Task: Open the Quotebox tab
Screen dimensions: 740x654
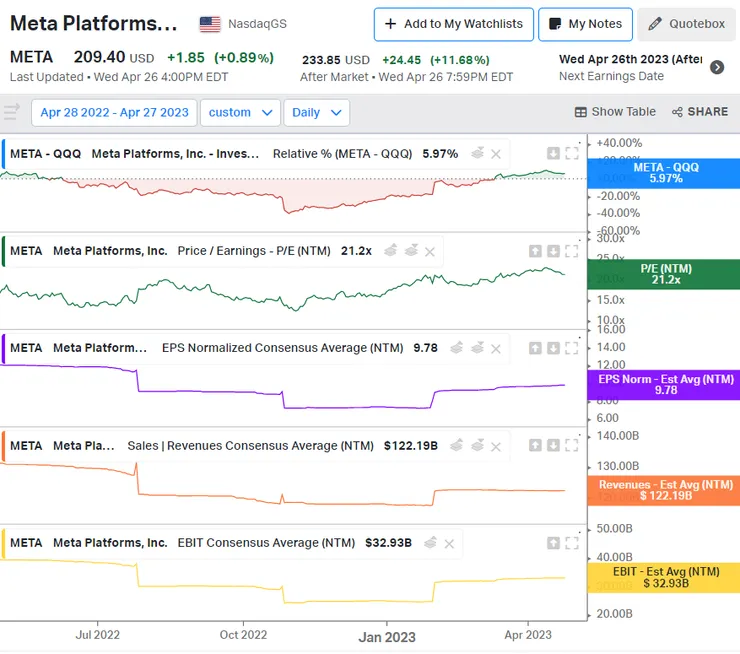Action: pyautogui.click(x=687, y=24)
